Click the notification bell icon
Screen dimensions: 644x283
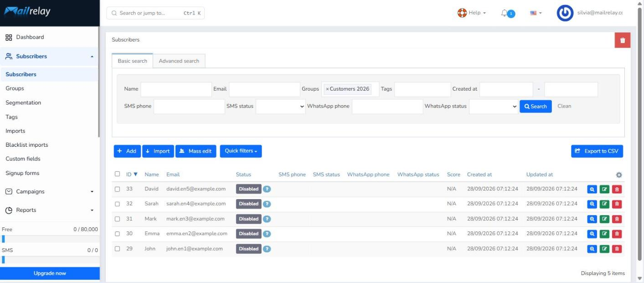point(505,13)
